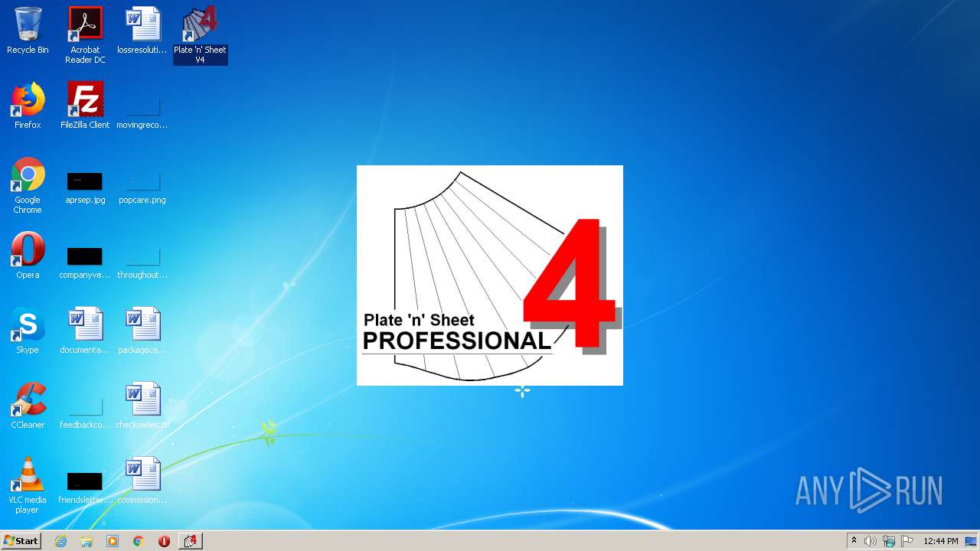Viewport: 980px width, 551px height.
Task: Open Internet Explorer from taskbar
Action: coord(60,541)
